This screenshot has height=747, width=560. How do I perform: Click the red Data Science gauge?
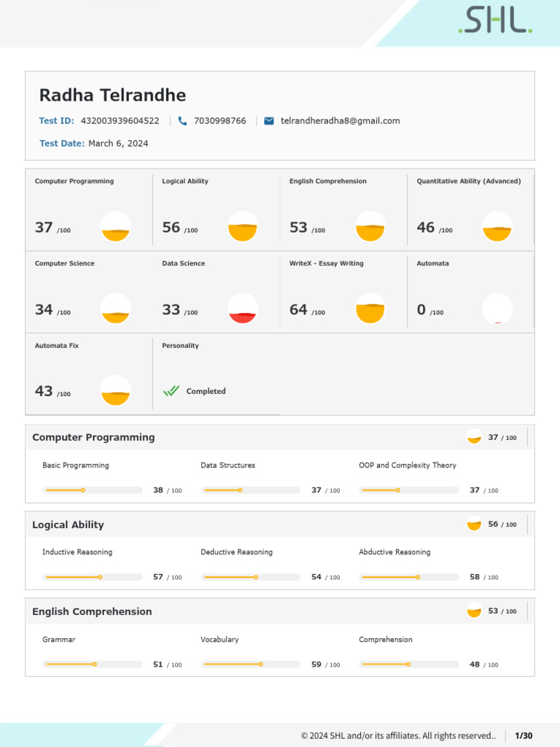pos(243,309)
